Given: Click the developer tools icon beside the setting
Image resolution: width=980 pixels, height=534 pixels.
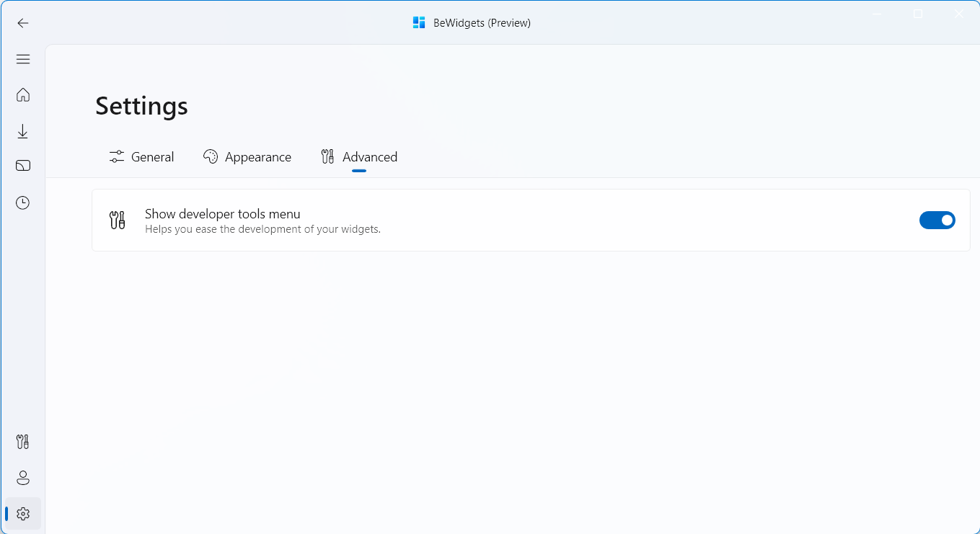Looking at the screenshot, I should point(117,220).
